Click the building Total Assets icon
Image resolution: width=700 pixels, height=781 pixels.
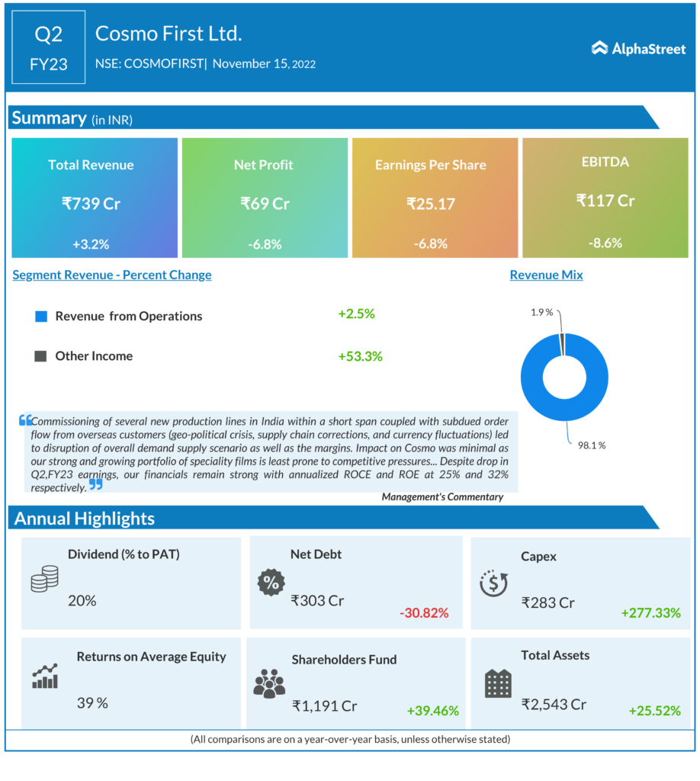498,683
